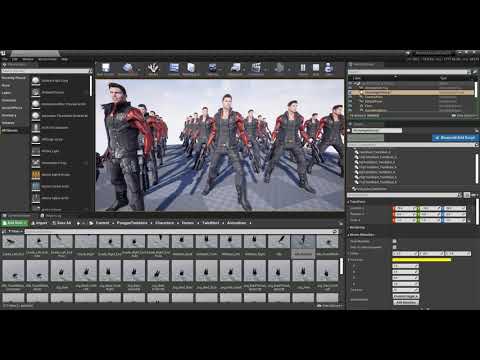Click the Location X value field
The width and height of the screenshot is (480, 360).
405,208
